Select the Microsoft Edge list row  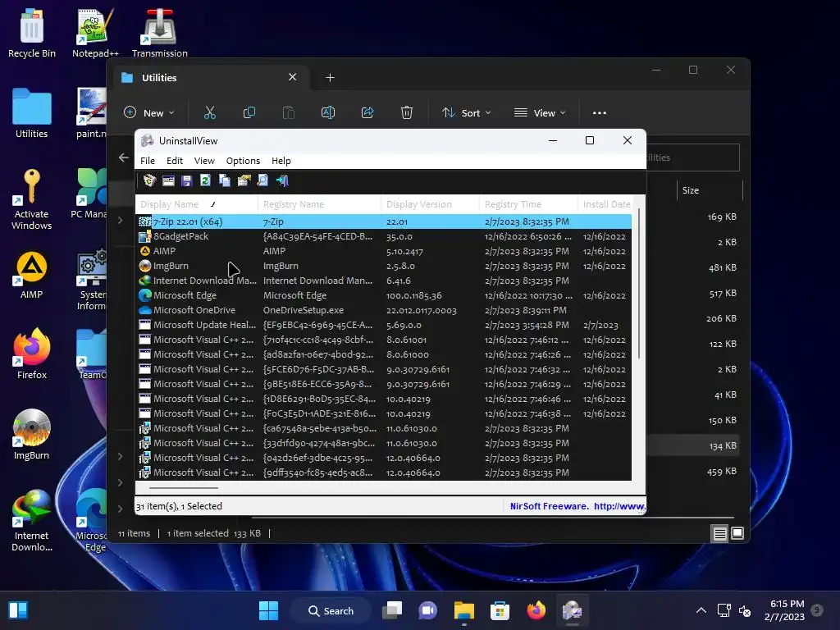pos(384,295)
